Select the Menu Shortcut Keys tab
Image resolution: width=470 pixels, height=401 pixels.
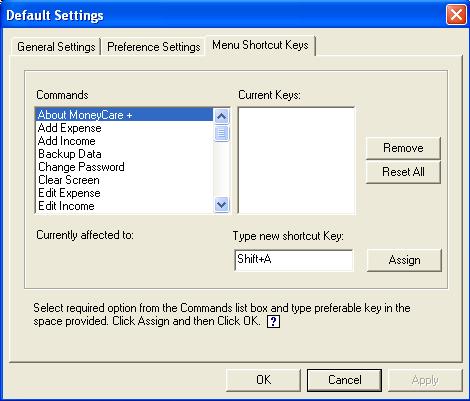tap(260, 45)
